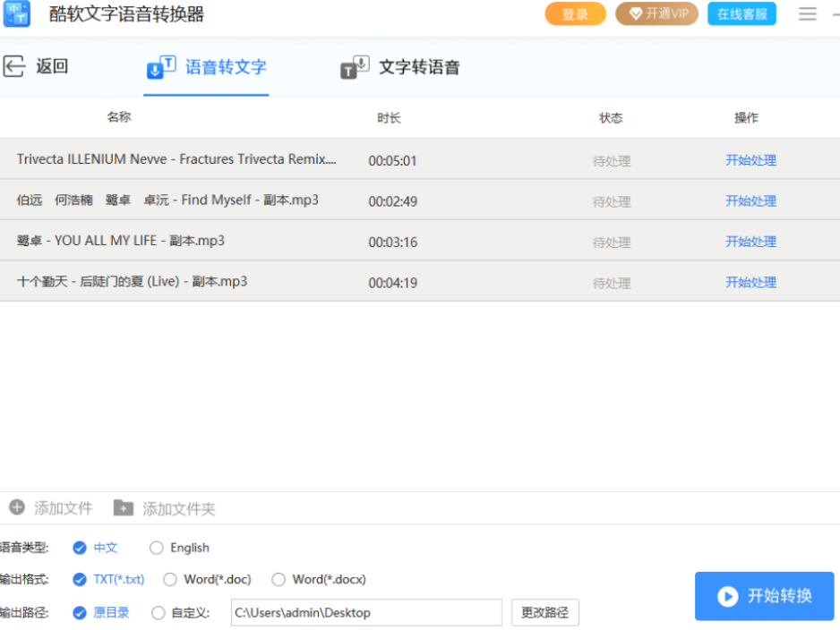This screenshot has height=630, width=840.
Task: Click 待处理 status of Trivecta row
Action: [x=612, y=161]
